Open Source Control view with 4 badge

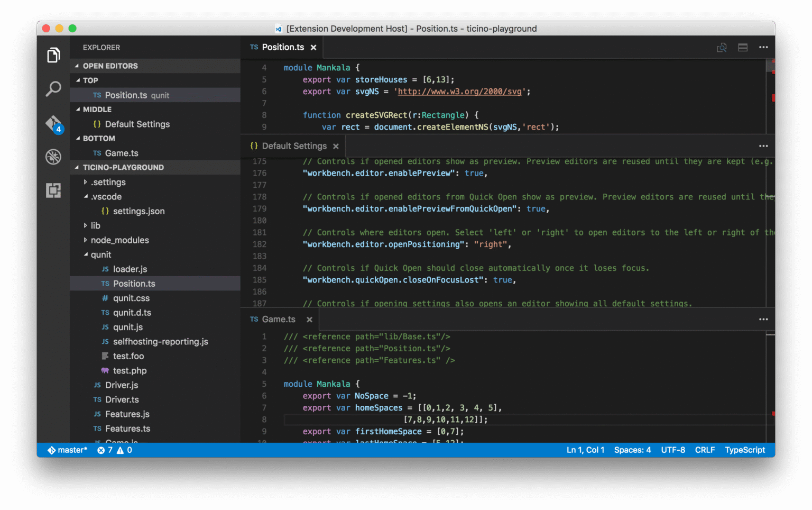54,124
